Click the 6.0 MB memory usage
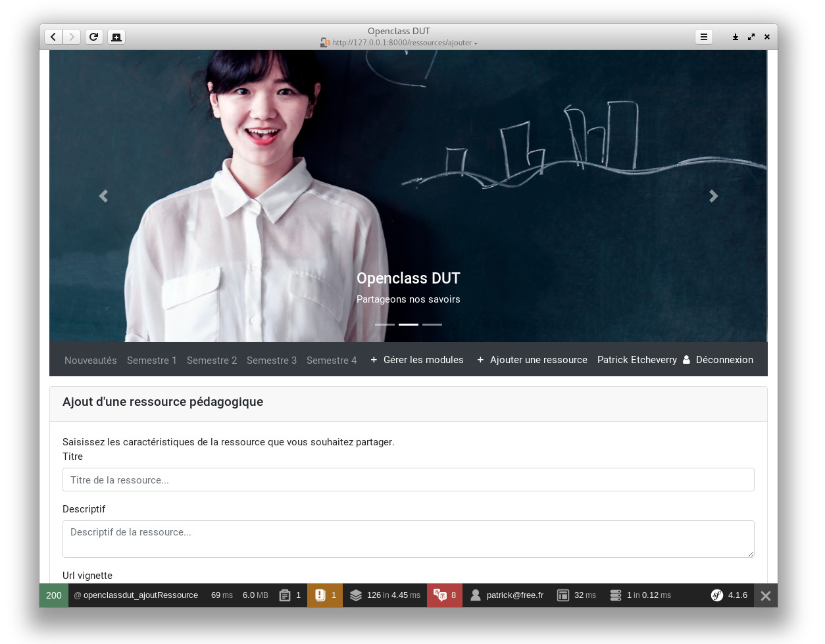 point(255,595)
